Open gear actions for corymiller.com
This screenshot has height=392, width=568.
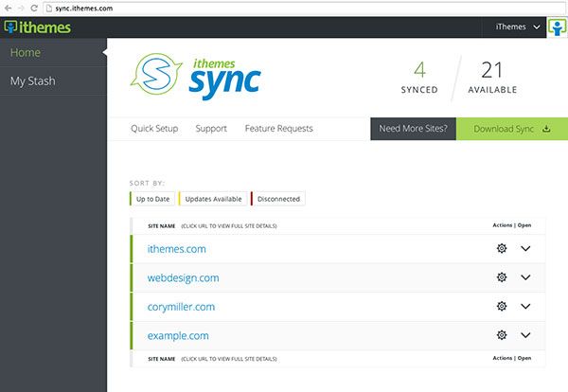coord(502,307)
